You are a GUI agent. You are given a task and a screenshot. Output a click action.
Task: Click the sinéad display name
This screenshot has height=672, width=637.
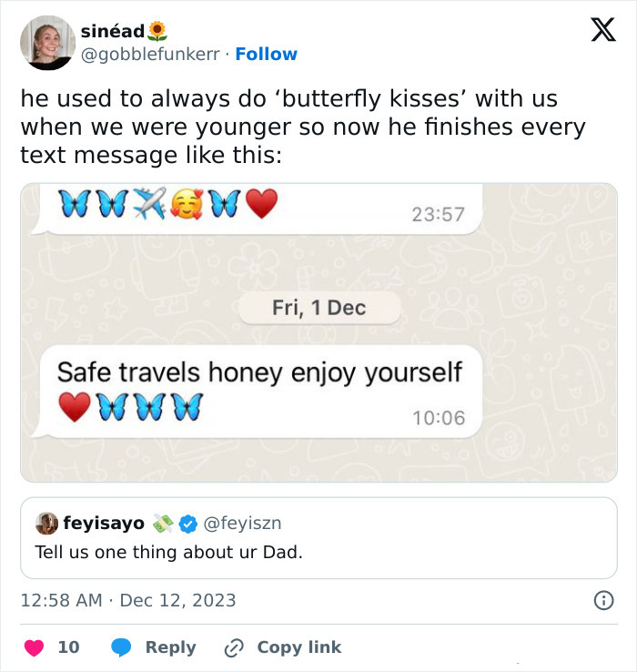111,31
